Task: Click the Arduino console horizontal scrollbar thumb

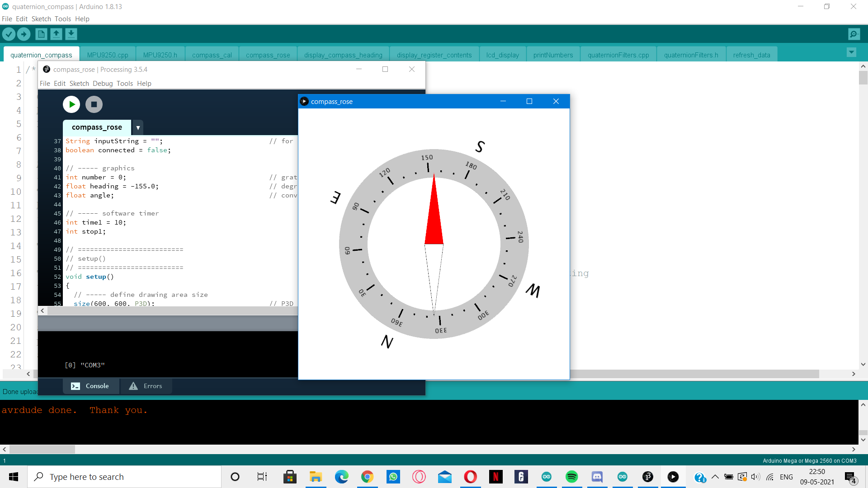Action: 42,450
